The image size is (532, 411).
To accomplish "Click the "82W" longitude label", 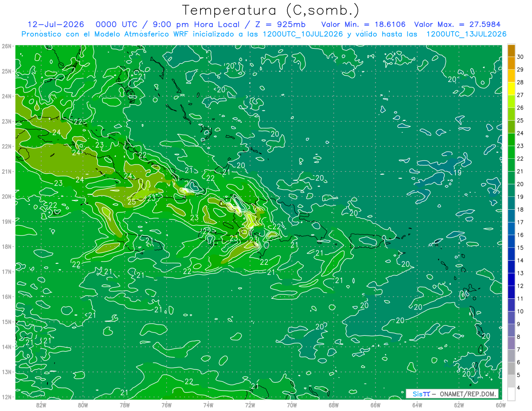I will point(41,405).
